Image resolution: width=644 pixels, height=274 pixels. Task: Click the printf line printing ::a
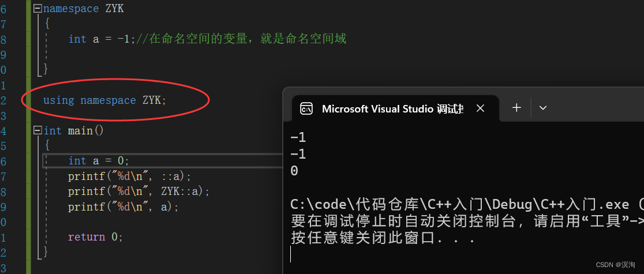(x=130, y=177)
